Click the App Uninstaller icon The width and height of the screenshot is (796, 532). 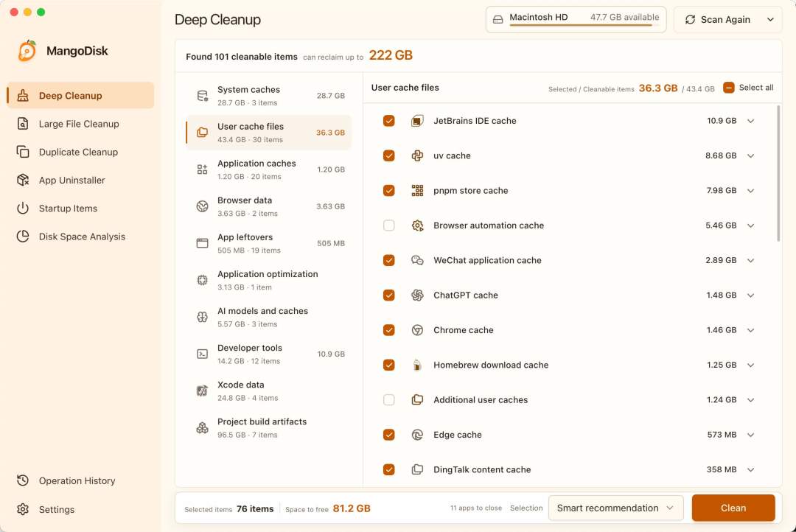[x=23, y=181]
